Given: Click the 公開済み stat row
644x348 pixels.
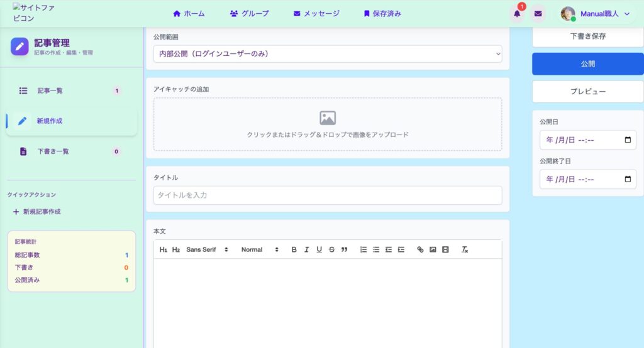Looking at the screenshot, I should point(72,280).
